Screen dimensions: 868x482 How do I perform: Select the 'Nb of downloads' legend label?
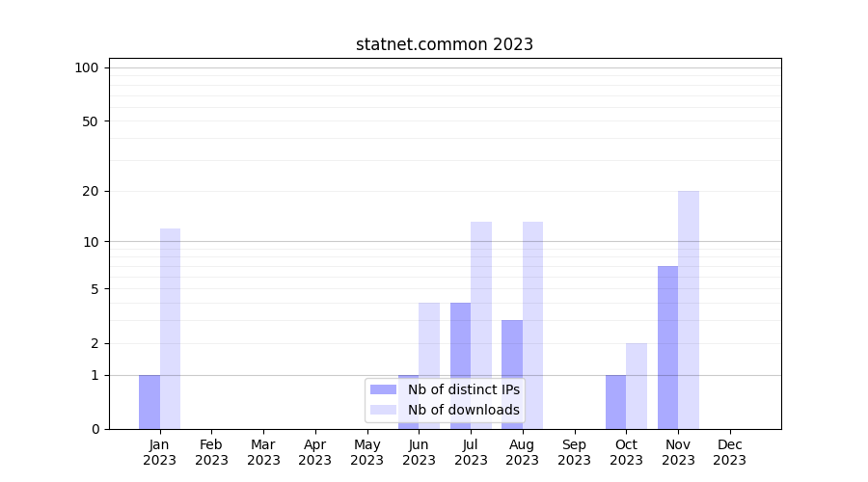click(463, 410)
